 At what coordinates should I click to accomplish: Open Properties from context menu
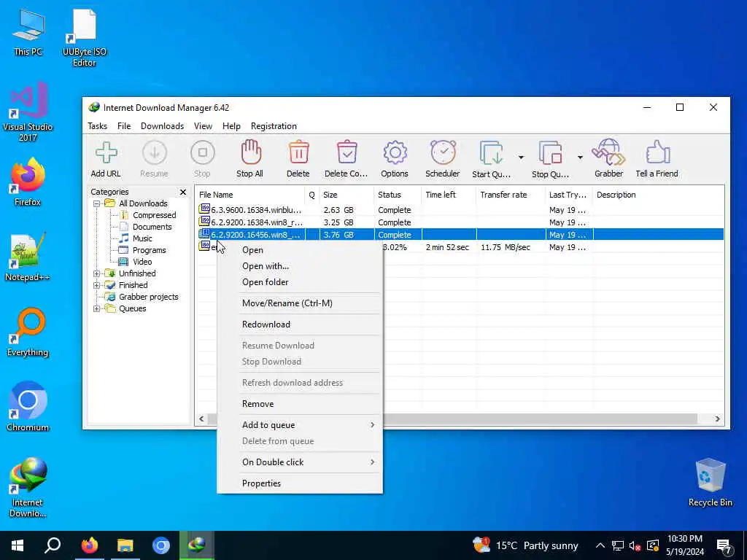[300, 483]
